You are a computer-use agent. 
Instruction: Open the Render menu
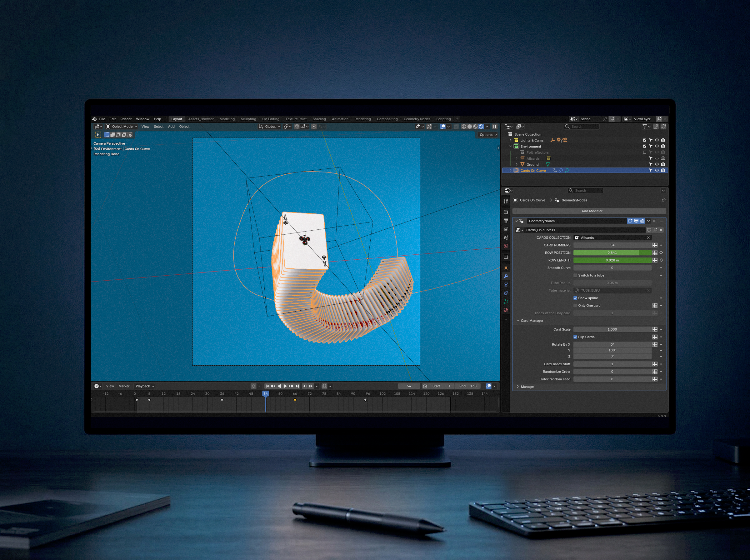[126, 119]
